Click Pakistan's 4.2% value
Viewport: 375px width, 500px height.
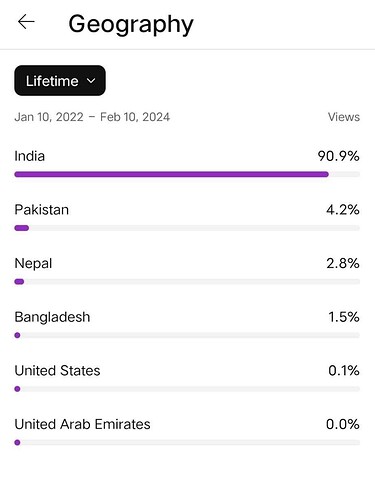click(343, 210)
